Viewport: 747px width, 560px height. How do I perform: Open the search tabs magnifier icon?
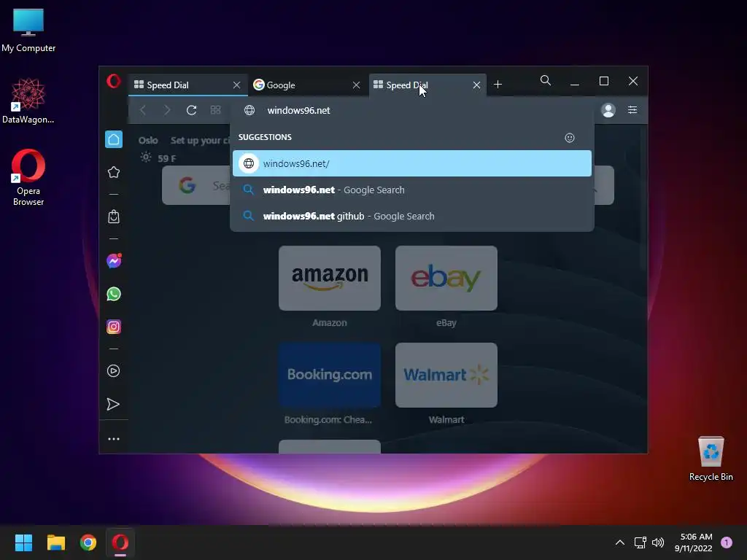[546, 81]
